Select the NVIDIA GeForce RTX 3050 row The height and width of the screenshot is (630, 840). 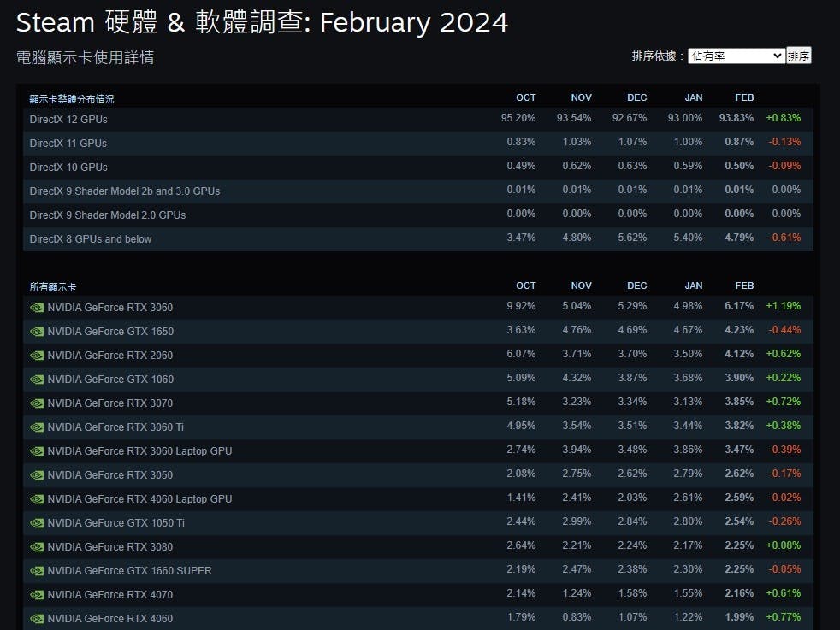pyautogui.click(x=418, y=475)
